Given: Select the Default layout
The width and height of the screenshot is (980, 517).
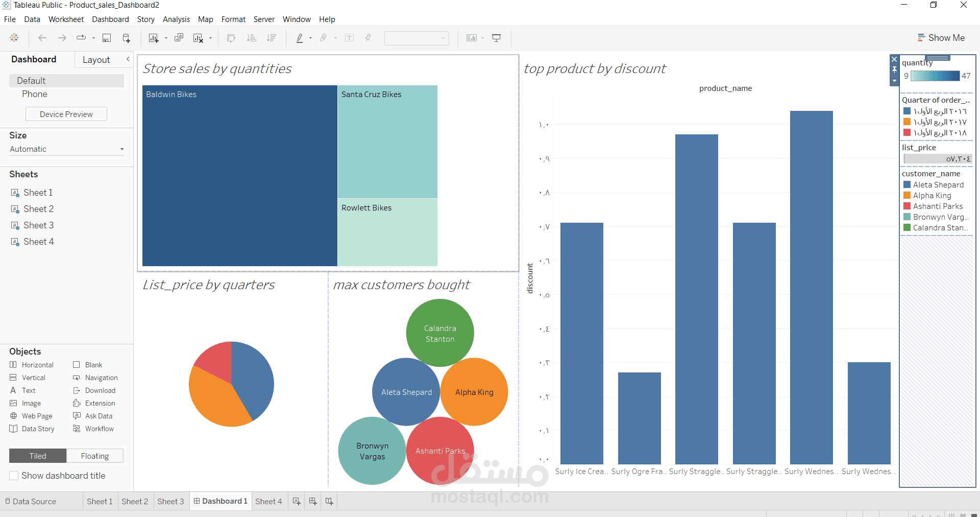Looking at the screenshot, I should click(66, 81).
